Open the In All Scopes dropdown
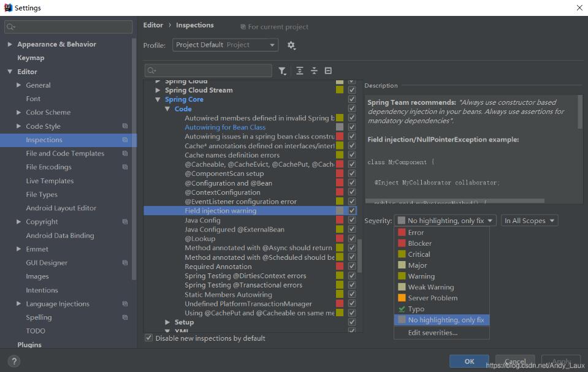 click(x=530, y=221)
